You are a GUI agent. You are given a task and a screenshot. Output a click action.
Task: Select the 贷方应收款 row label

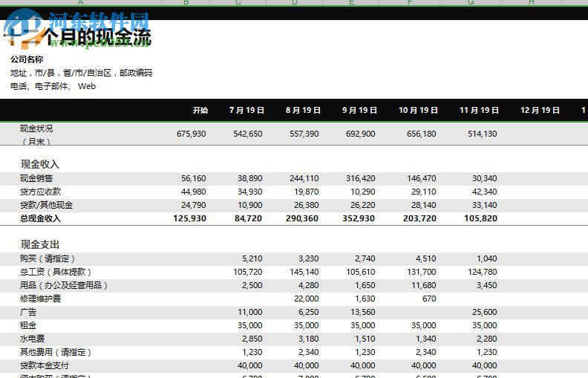click(41, 192)
